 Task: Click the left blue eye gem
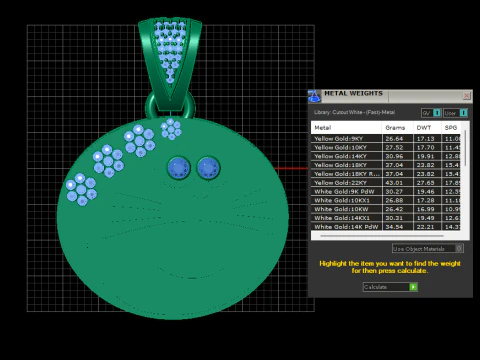pyautogui.click(x=179, y=168)
